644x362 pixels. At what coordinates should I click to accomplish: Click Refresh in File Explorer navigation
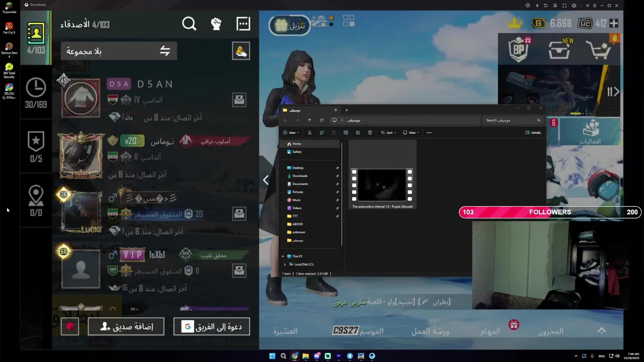click(321, 120)
